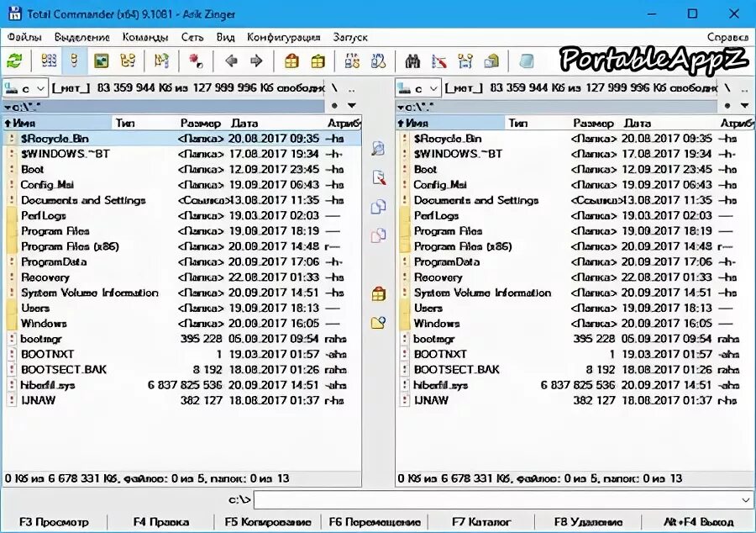Select Users folder in left panel
Image resolution: width=756 pixels, height=533 pixels.
(182, 309)
